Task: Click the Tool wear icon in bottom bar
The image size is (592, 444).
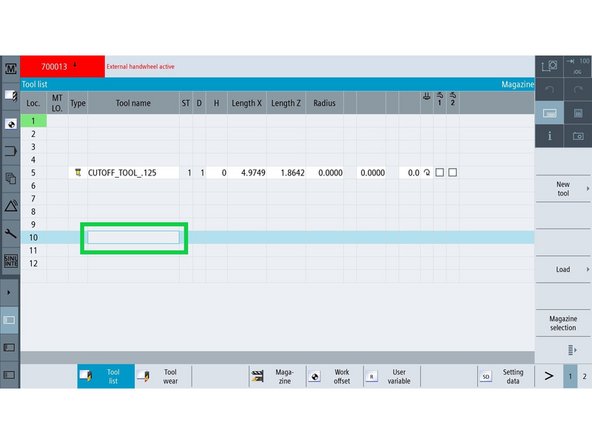Action: point(143,375)
